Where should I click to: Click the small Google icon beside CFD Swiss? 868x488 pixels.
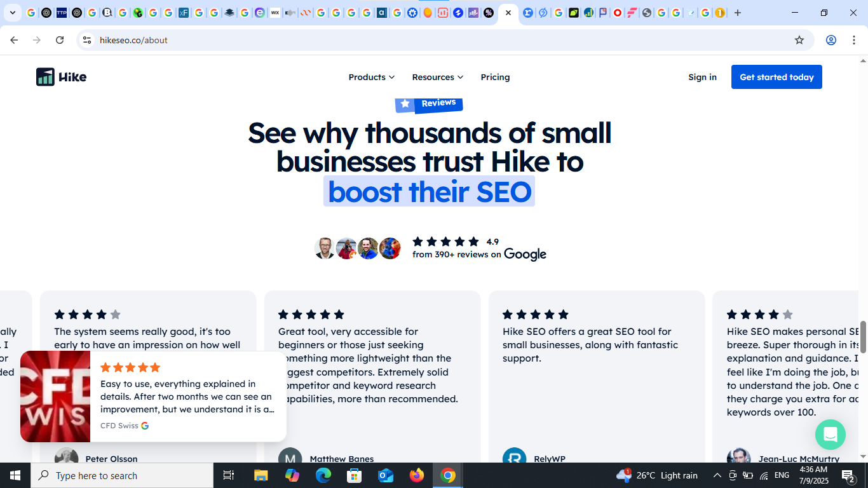click(x=145, y=426)
